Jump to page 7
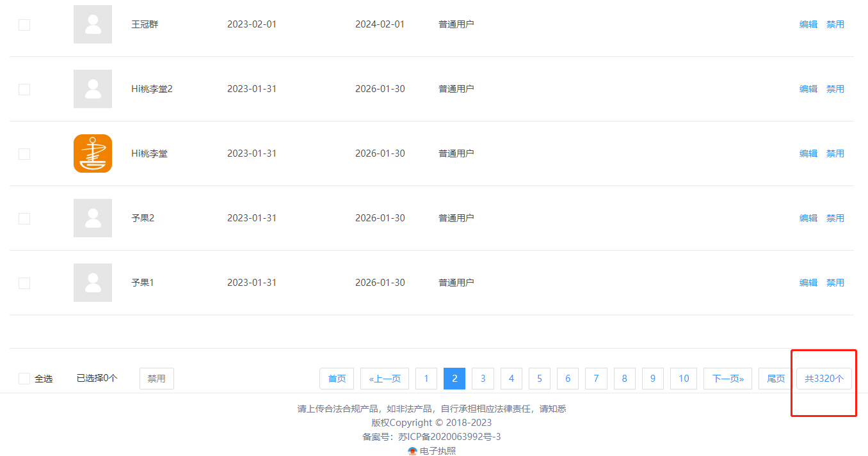This screenshot has height=456, width=868. (596, 379)
